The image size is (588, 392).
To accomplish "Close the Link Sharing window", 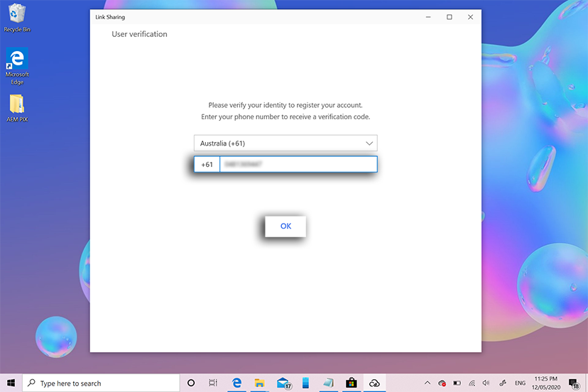I will (470, 17).
